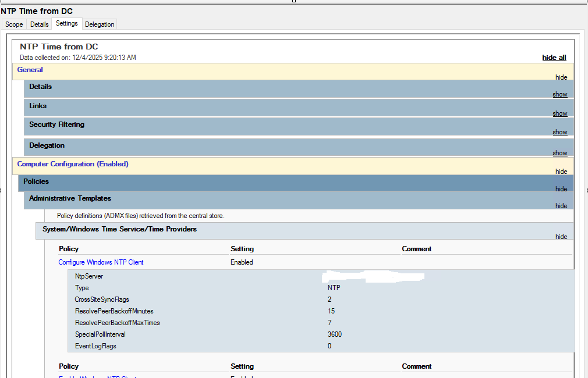The height and width of the screenshot is (378, 588).
Task: Select the CrossSiteSyncFlags value 2
Action: (330, 299)
